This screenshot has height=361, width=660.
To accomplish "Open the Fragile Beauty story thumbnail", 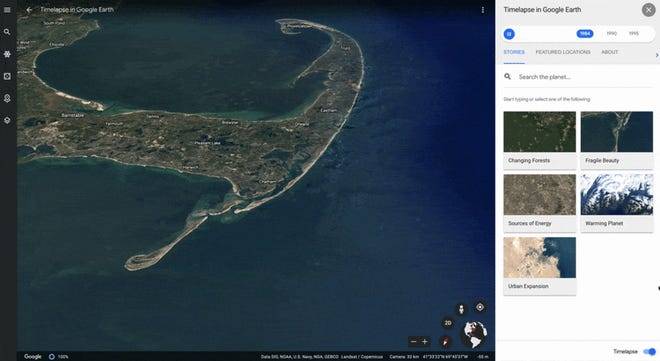I will (x=617, y=132).
